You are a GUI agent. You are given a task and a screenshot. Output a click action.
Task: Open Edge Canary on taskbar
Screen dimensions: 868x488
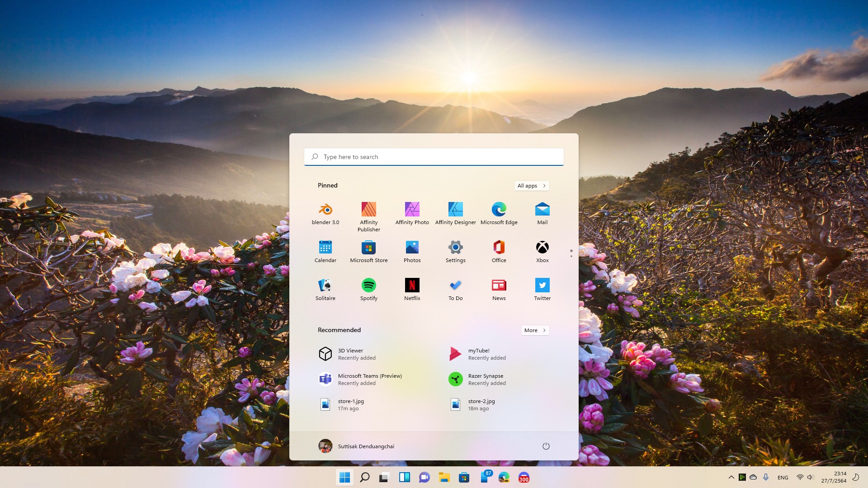point(504,478)
